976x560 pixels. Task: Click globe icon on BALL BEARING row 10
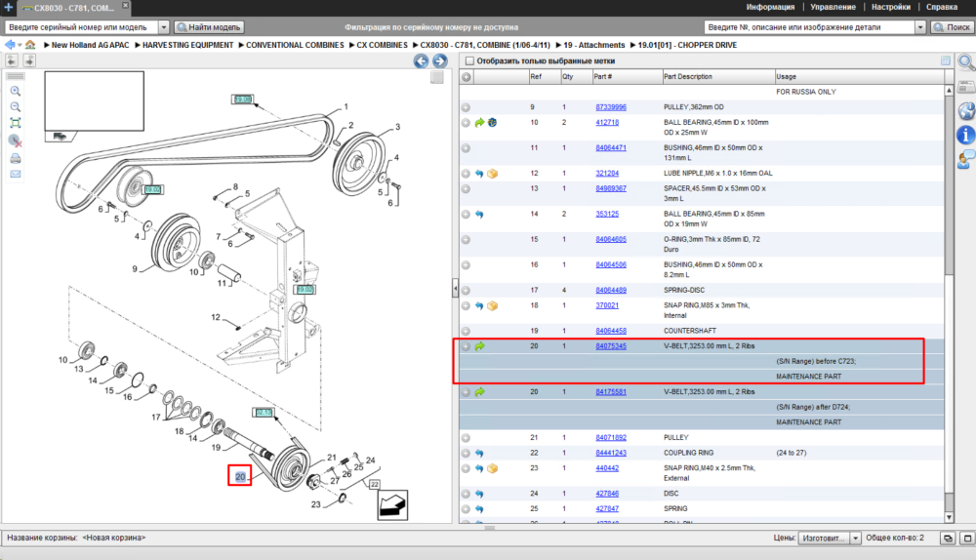[492, 123]
